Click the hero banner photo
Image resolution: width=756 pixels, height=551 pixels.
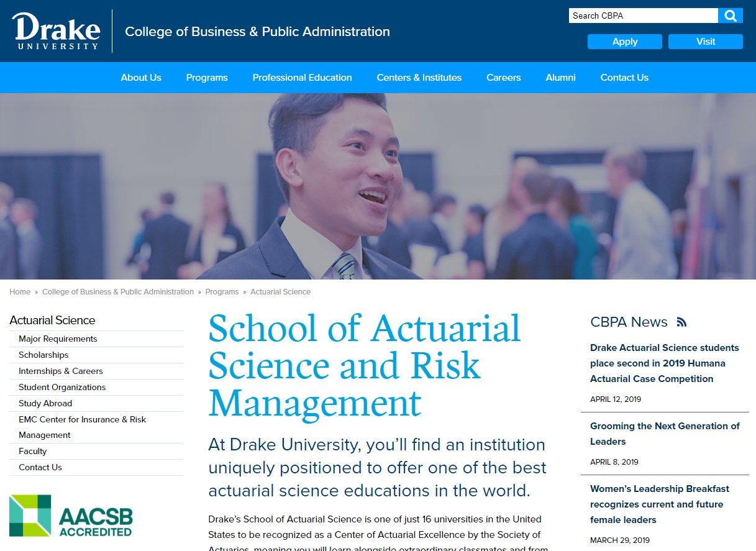pos(378,186)
